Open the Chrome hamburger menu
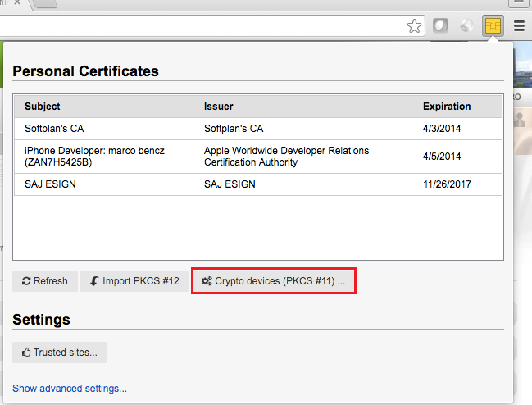Viewport: 532px width, 405px height. tap(519, 25)
